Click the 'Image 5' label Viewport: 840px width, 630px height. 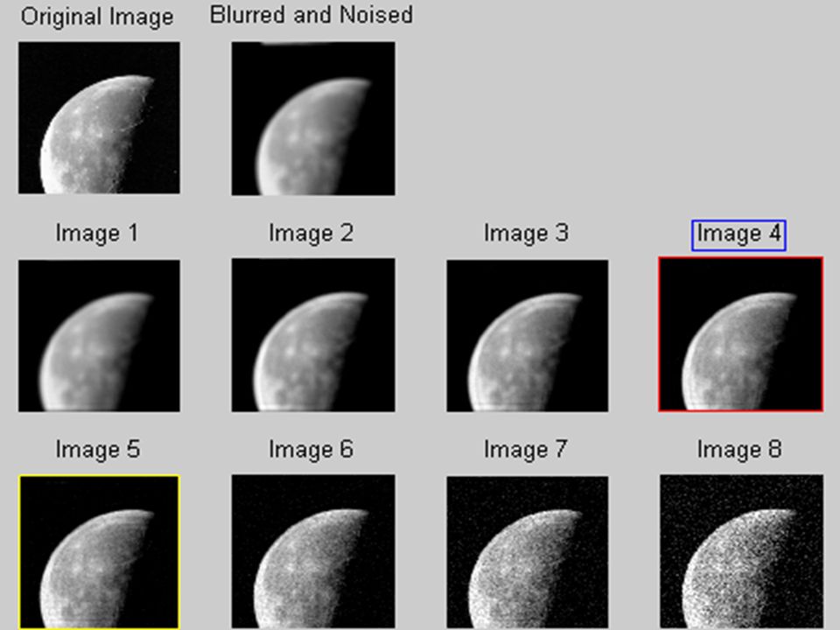98,450
